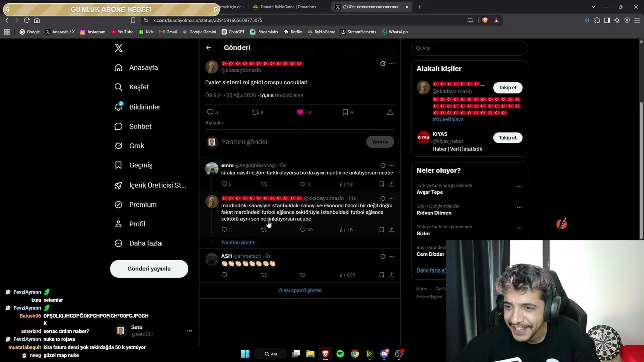The height and width of the screenshot is (362, 644).
Task: Click the Grok icon on ASH's reply
Action: (383, 256)
